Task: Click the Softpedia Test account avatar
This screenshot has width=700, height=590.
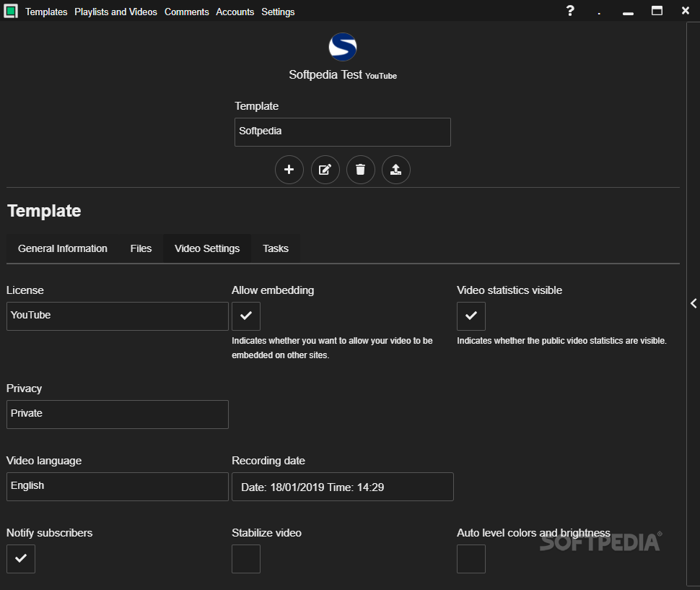Action: [x=342, y=47]
